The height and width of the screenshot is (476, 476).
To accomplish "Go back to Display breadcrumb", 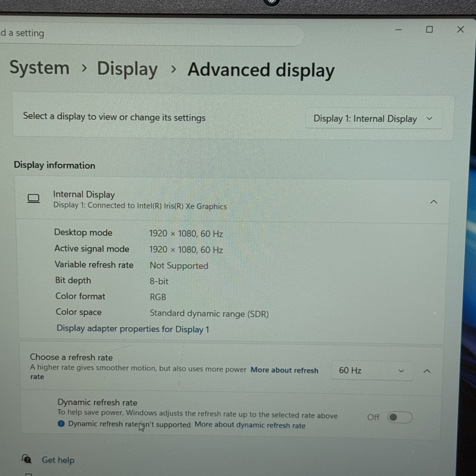I will click(x=127, y=69).
